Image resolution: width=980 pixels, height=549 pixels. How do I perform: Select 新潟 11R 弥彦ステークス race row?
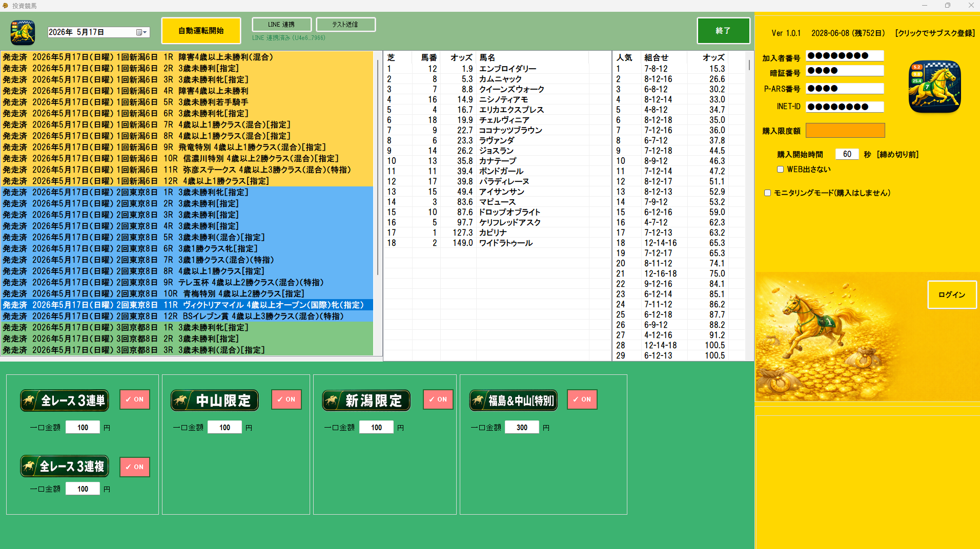coord(187,170)
